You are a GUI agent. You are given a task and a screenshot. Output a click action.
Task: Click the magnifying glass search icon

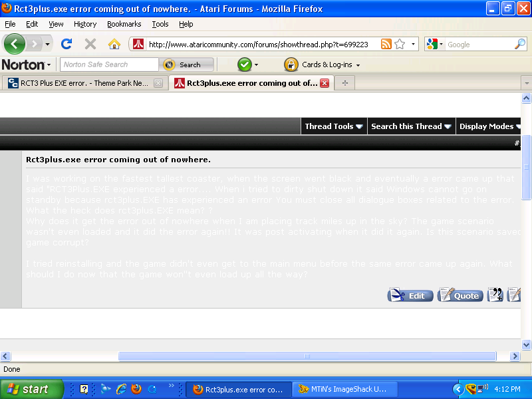[x=520, y=44]
